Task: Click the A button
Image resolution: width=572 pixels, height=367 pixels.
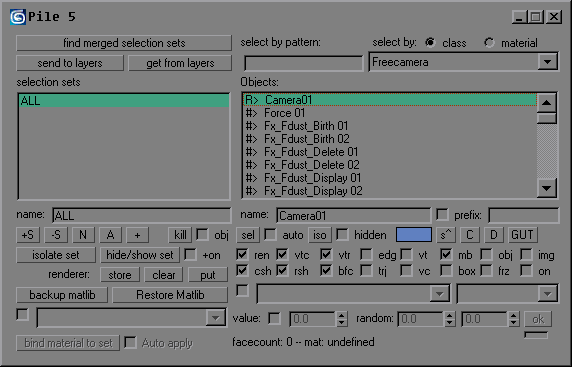Action: pyautogui.click(x=111, y=235)
